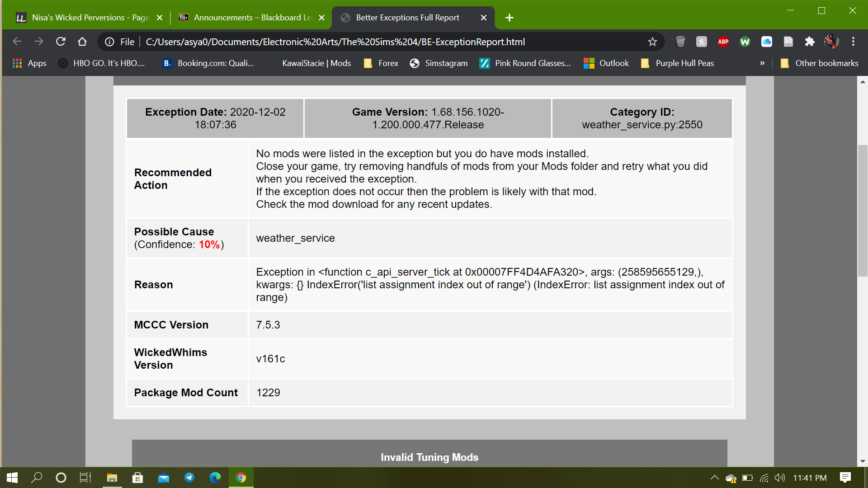Open Cortana from the taskbar

click(x=61, y=478)
